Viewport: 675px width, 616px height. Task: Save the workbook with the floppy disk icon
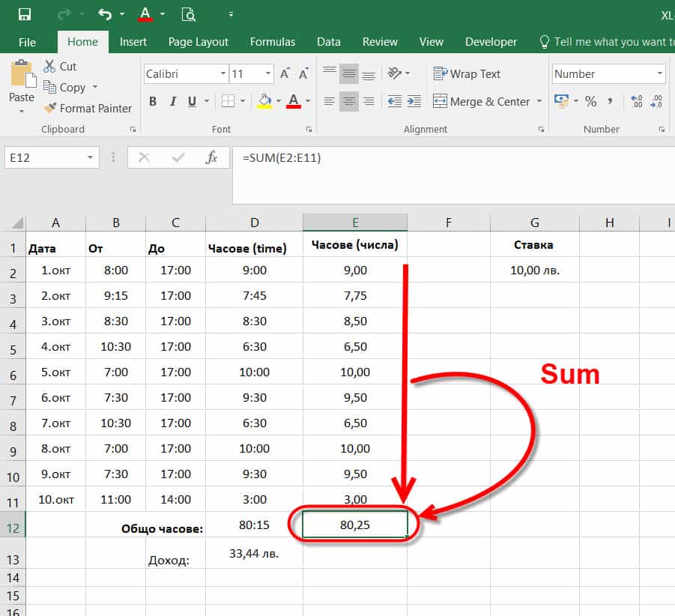[x=25, y=14]
